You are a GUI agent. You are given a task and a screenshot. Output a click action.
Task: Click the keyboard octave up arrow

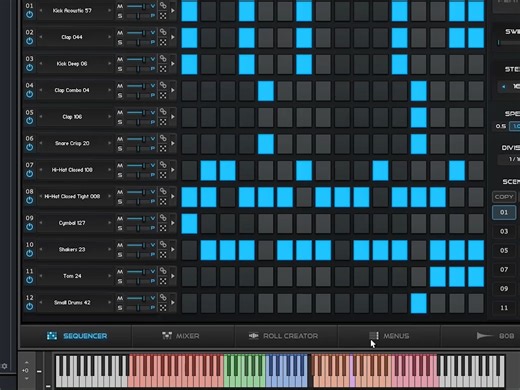(x=27, y=362)
